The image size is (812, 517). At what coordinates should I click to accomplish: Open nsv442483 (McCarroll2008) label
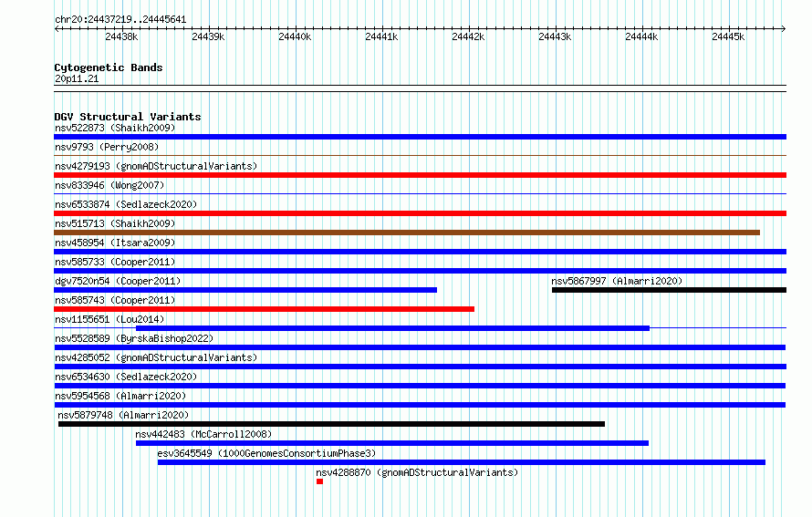[203, 434]
